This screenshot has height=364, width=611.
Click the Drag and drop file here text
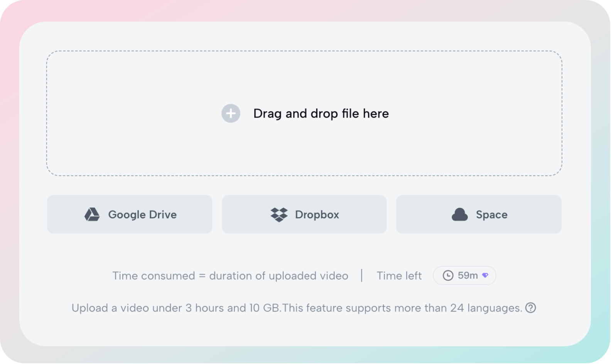pos(321,113)
